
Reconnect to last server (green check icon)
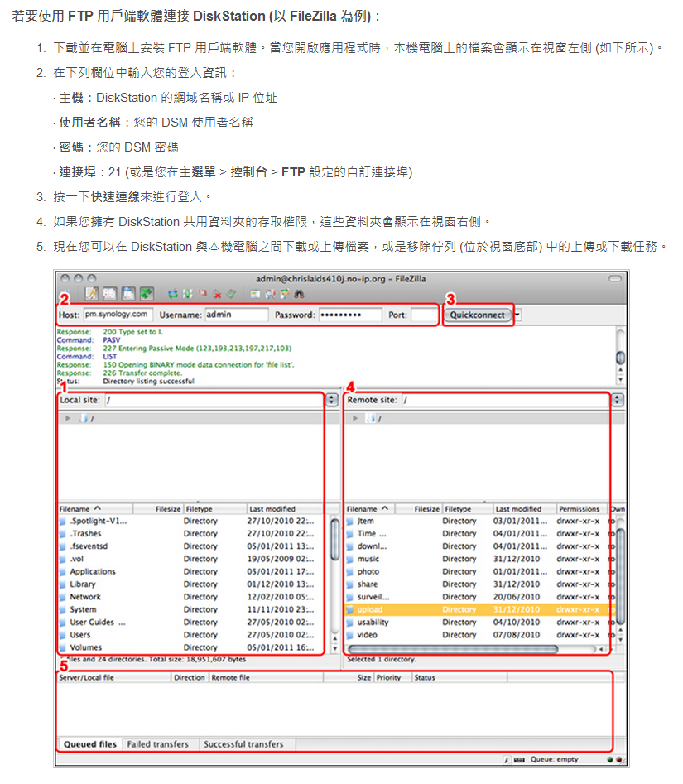[x=232, y=294]
